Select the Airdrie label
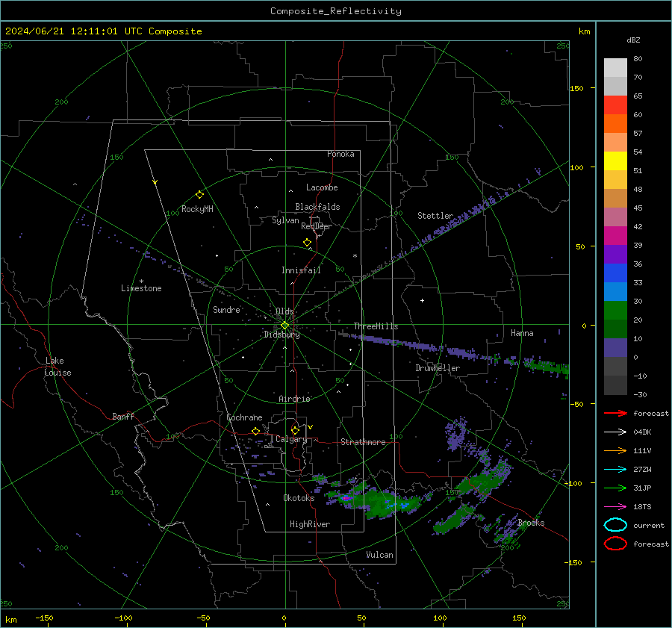The width and height of the screenshot is (672, 628). click(x=294, y=399)
